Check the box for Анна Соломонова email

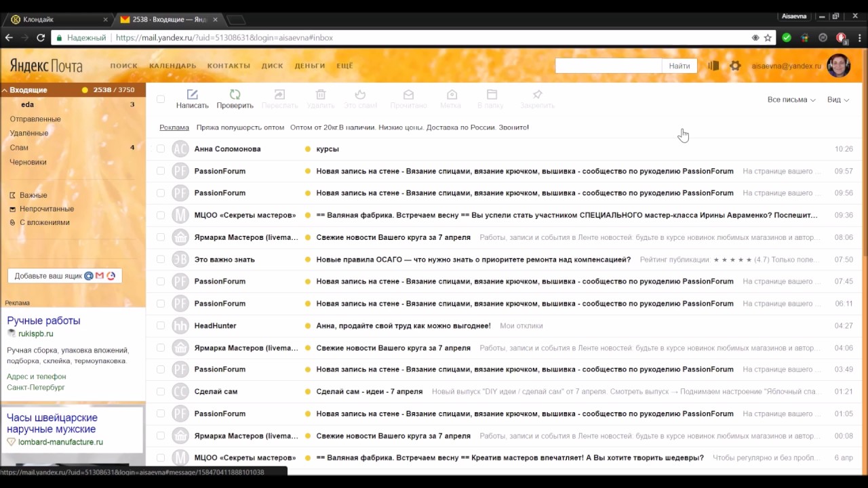(x=161, y=148)
